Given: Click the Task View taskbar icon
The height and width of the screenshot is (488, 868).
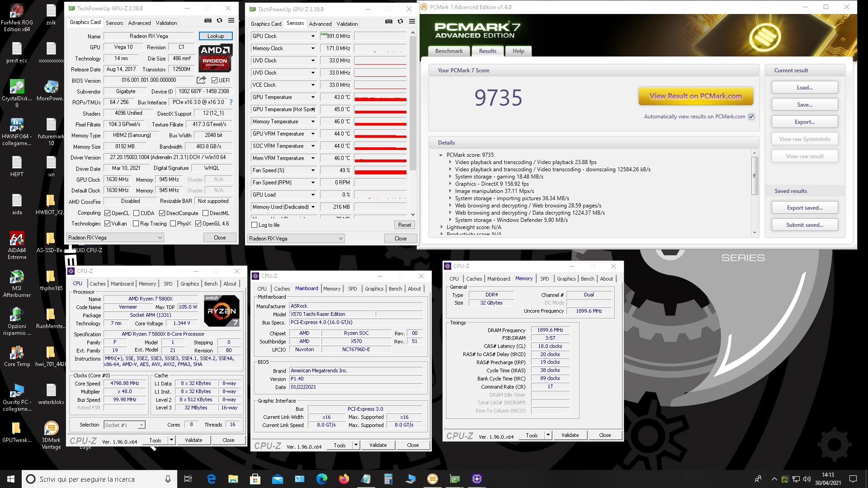Looking at the screenshot, I should tap(188, 479).
